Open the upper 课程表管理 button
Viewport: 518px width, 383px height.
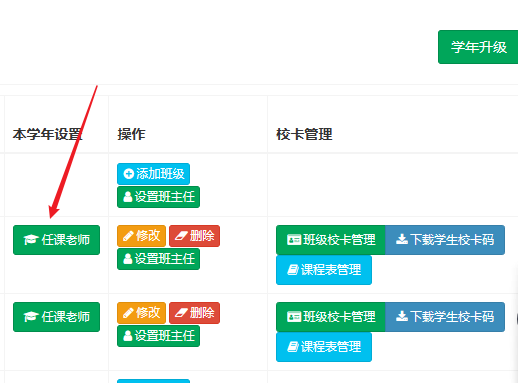[x=324, y=270]
